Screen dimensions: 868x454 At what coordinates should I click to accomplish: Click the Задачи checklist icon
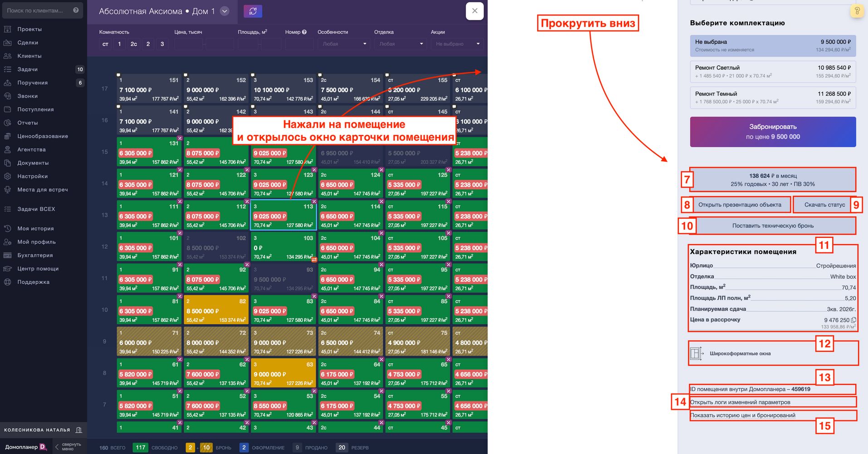click(7, 69)
